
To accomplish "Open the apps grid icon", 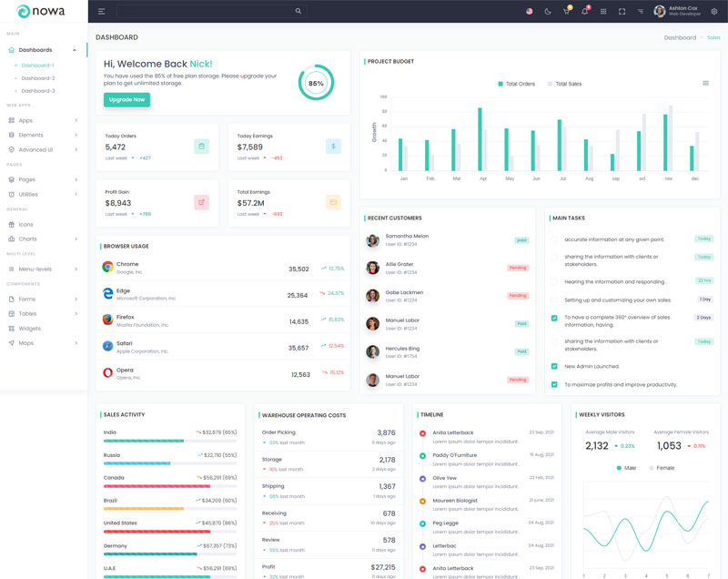I will pos(603,12).
